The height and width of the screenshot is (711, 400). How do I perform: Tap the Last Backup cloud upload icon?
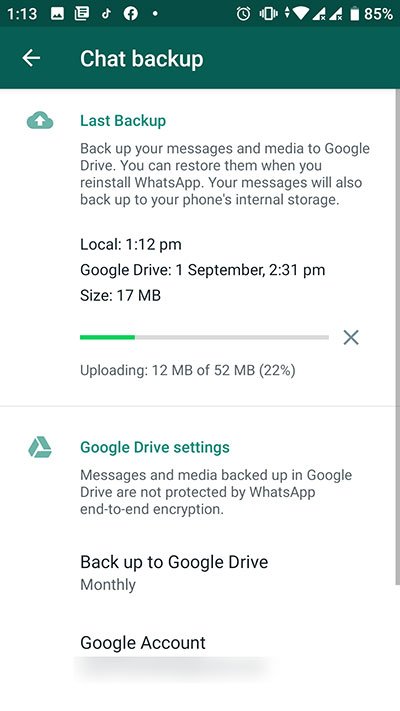40,121
